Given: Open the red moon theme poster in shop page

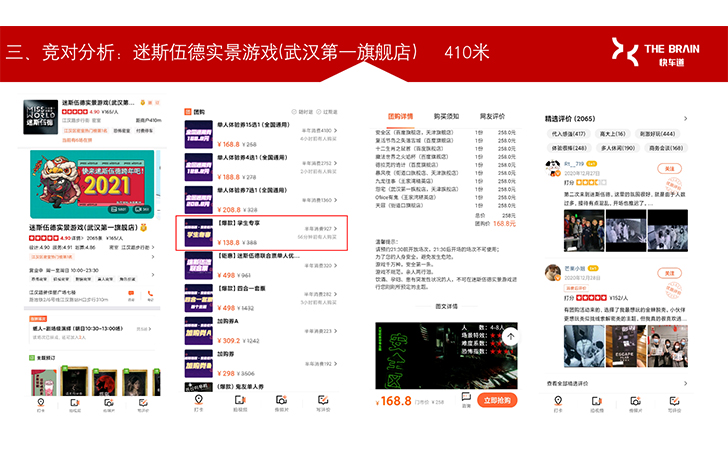Looking at the screenshot, I should click(104, 382).
